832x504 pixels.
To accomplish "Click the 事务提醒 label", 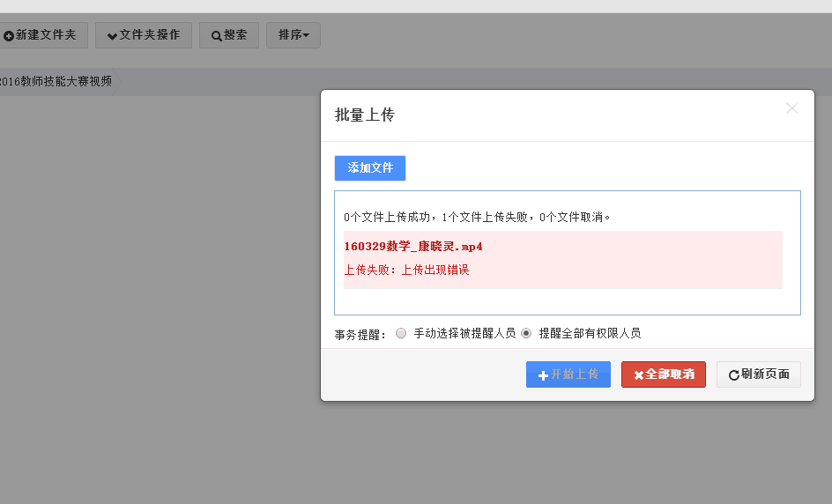I will point(360,335).
